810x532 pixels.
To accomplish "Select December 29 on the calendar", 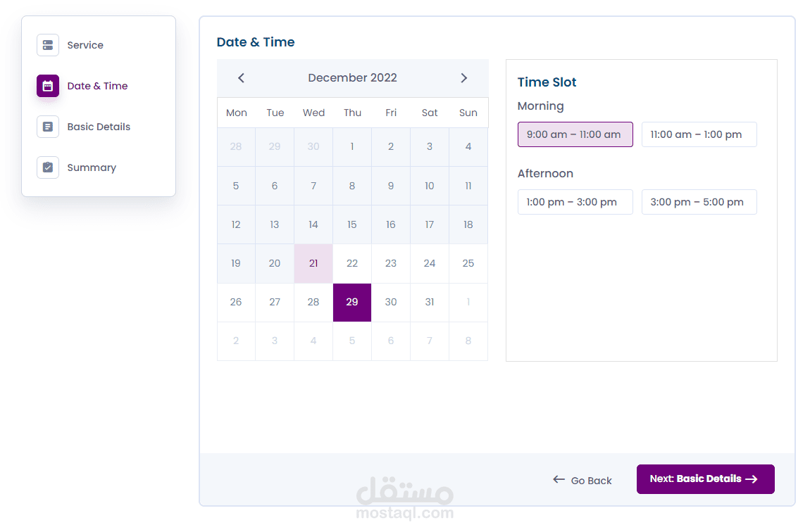I will [x=352, y=302].
